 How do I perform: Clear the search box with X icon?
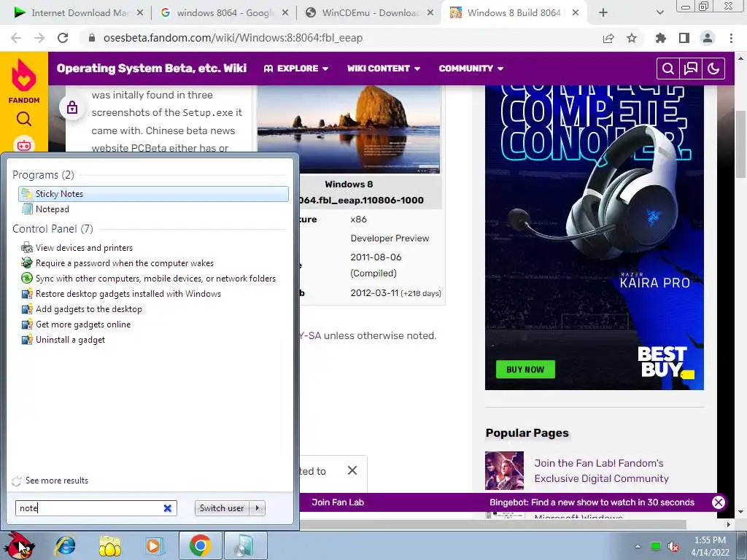point(168,508)
